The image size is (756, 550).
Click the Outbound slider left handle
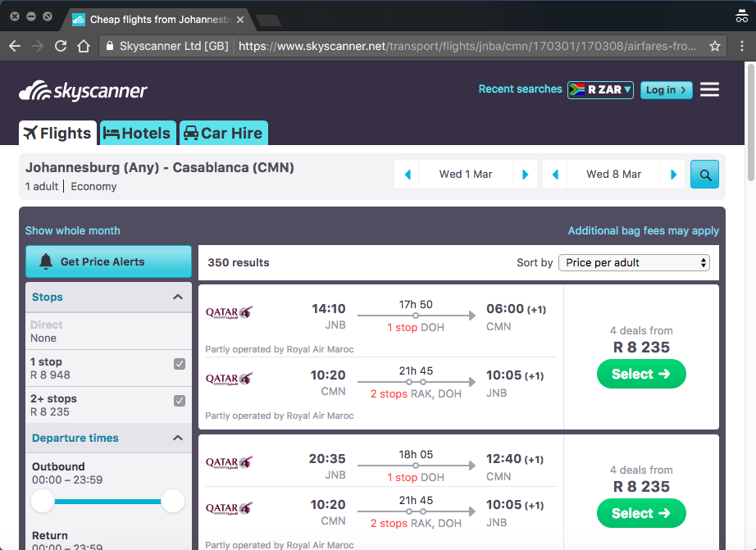pyautogui.click(x=43, y=502)
